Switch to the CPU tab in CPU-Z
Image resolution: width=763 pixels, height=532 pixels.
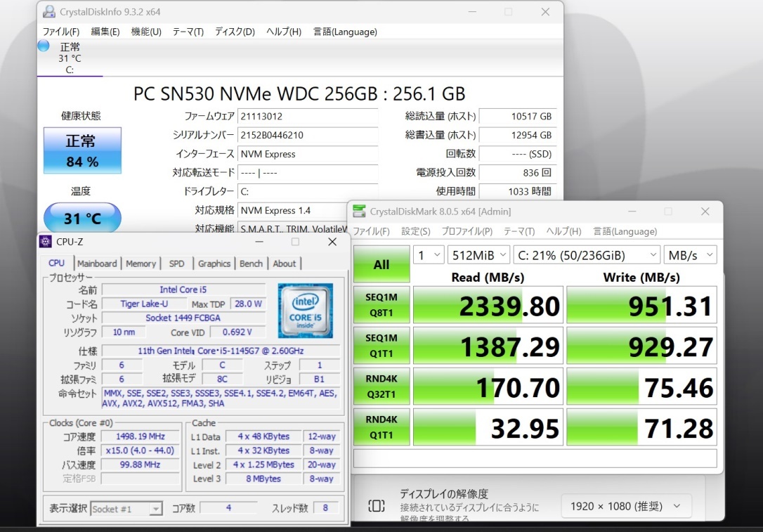pos(56,263)
